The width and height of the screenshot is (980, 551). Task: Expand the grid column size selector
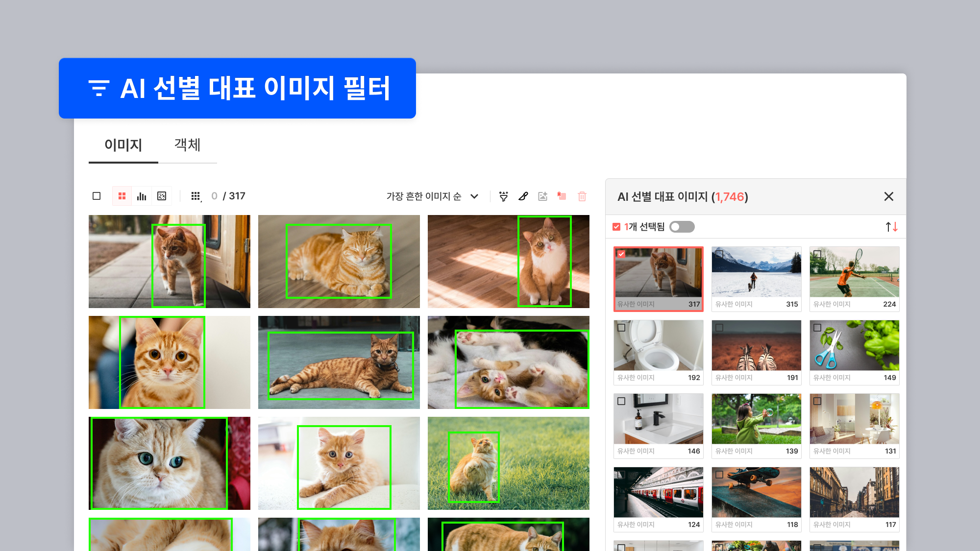click(x=196, y=196)
